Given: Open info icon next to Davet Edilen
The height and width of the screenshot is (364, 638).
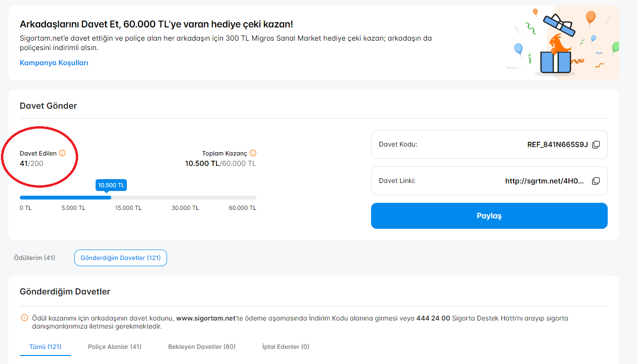Looking at the screenshot, I should pyautogui.click(x=62, y=153).
